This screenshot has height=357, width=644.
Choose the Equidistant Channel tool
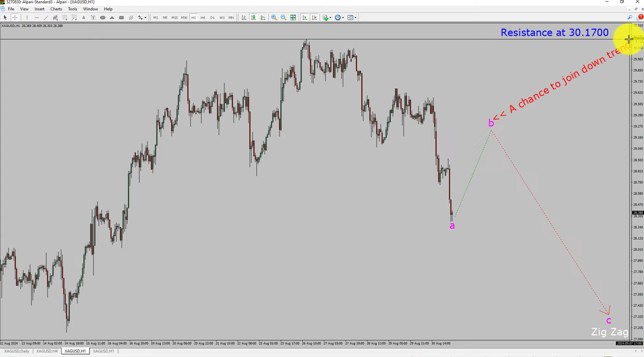(55, 18)
